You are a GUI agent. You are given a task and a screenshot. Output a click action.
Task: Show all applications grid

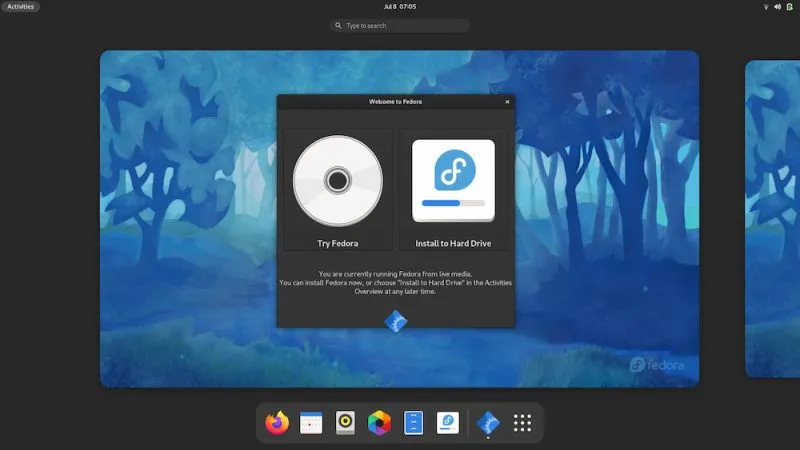522,423
